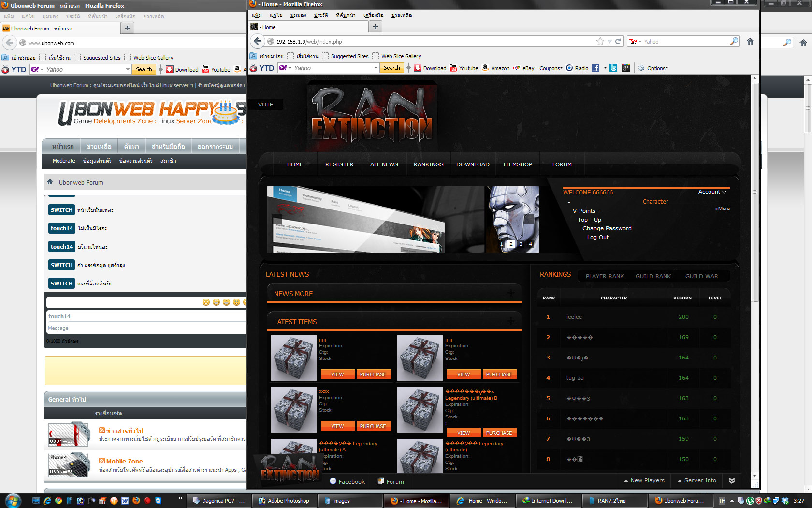
Task: Switch to the GUILD WAR tab
Action: pos(702,276)
